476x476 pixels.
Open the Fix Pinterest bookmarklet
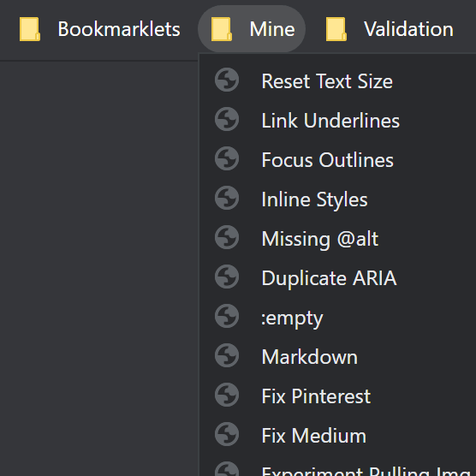pos(337,396)
